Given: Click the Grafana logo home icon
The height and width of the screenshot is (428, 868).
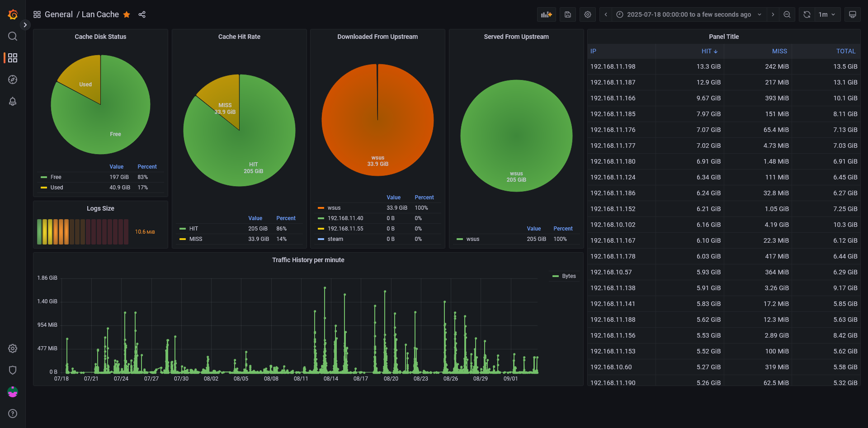Looking at the screenshot, I should (13, 14).
